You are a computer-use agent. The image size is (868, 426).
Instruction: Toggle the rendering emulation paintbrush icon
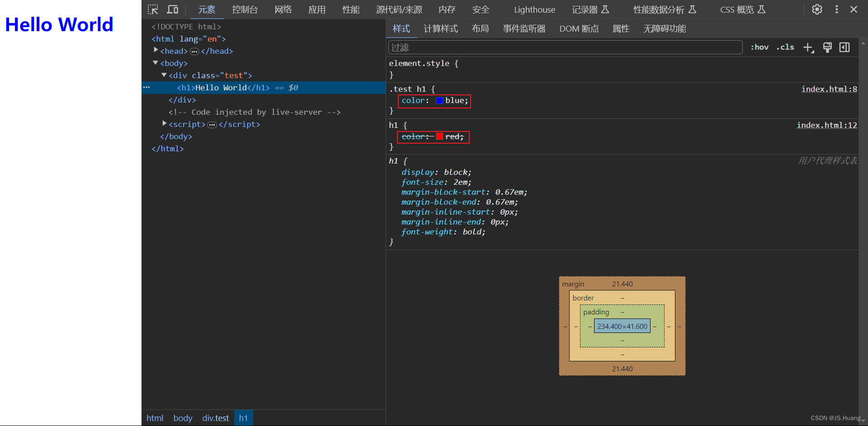827,47
